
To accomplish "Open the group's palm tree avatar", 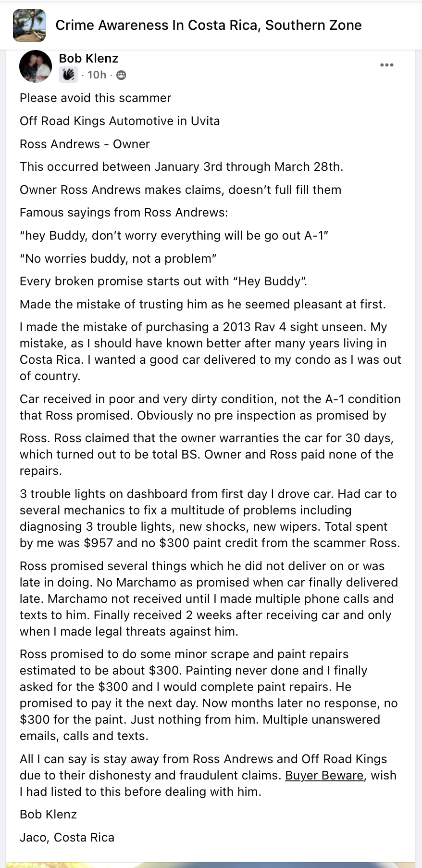I will pyautogui.click(x=29, y=25).
